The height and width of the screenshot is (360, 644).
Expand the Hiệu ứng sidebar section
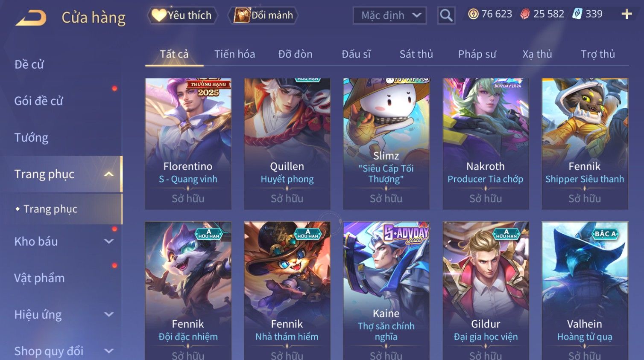(x=109, y=314)
